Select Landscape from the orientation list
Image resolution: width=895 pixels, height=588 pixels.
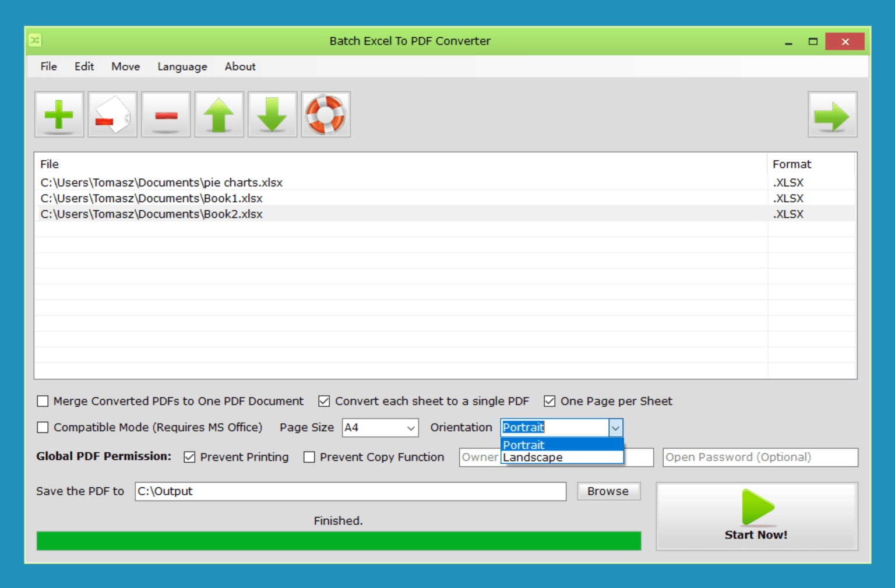point(533,457)
